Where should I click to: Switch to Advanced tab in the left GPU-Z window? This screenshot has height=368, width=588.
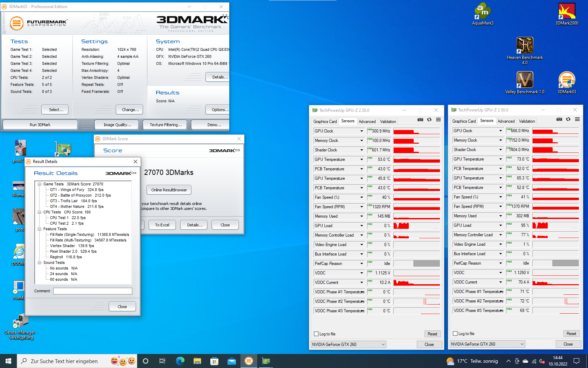click(367, 122)
